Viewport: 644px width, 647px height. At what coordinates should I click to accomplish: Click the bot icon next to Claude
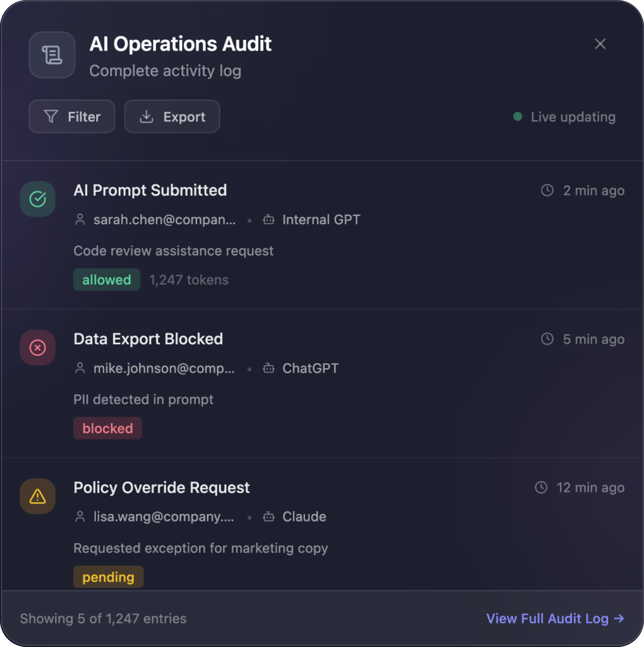[x=268, y=517]
